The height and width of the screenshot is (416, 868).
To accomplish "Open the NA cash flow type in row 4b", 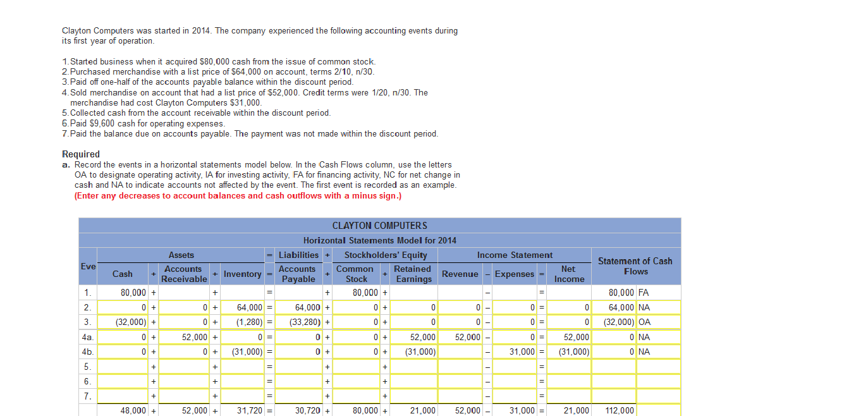I will coord(659,352).
